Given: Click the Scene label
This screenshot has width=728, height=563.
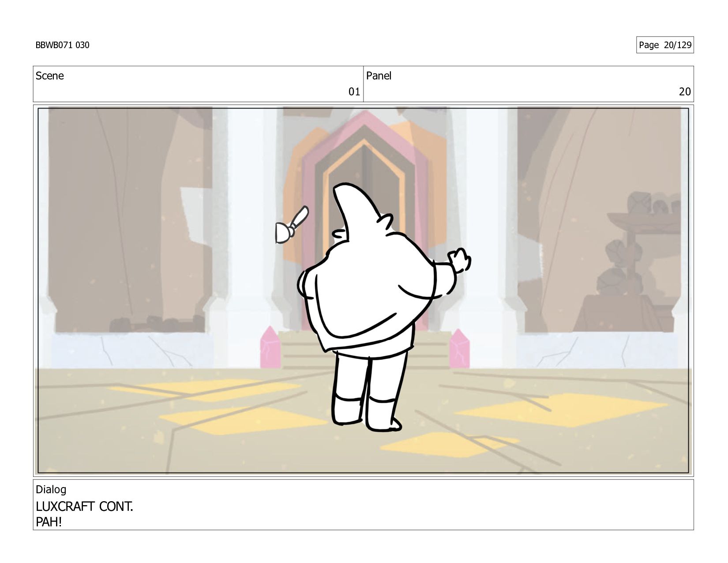Looking at the screenshot, I should pyautogui.click(x=49, y=76).
